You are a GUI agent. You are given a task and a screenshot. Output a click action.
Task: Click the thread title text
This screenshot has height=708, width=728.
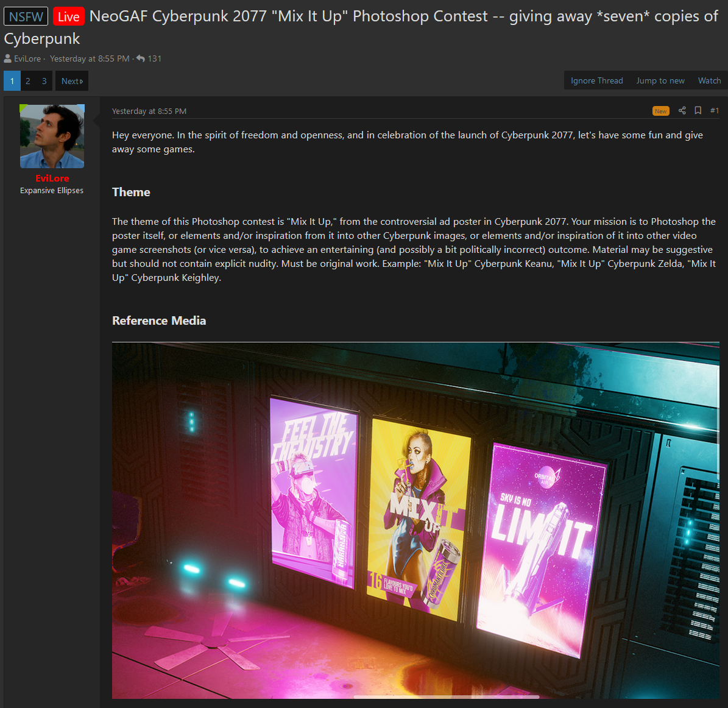[x=361, y=27]
